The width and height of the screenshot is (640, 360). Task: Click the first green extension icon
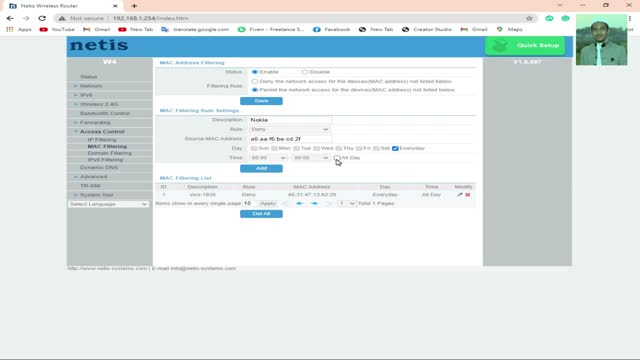[549, 18]
